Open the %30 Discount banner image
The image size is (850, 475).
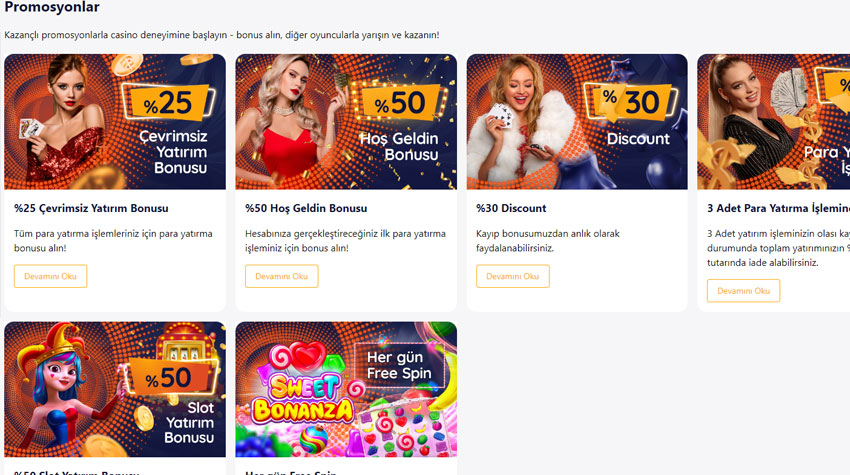(x=577, y=121)
